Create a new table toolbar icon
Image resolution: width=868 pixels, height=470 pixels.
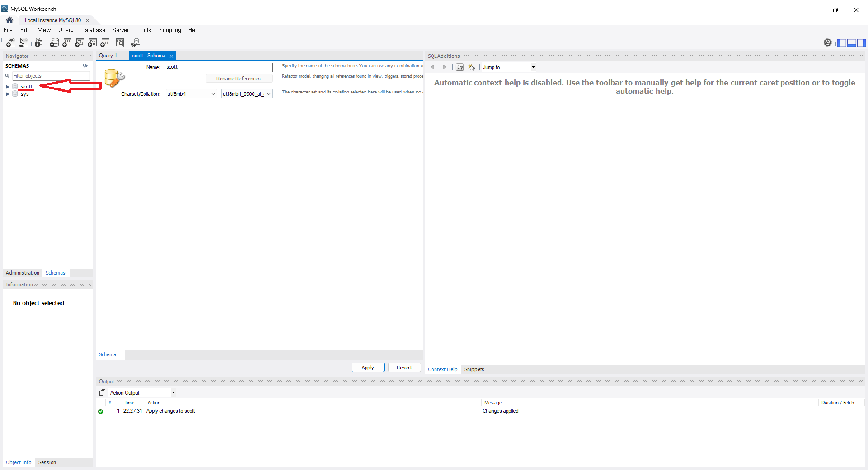pyautogui.click(x=67, y=42)
